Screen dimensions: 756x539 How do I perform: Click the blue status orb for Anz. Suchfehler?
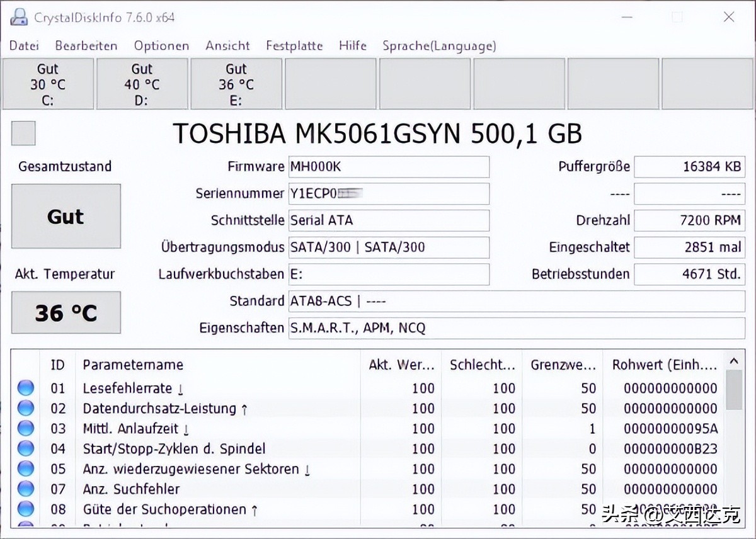[26, 489]
